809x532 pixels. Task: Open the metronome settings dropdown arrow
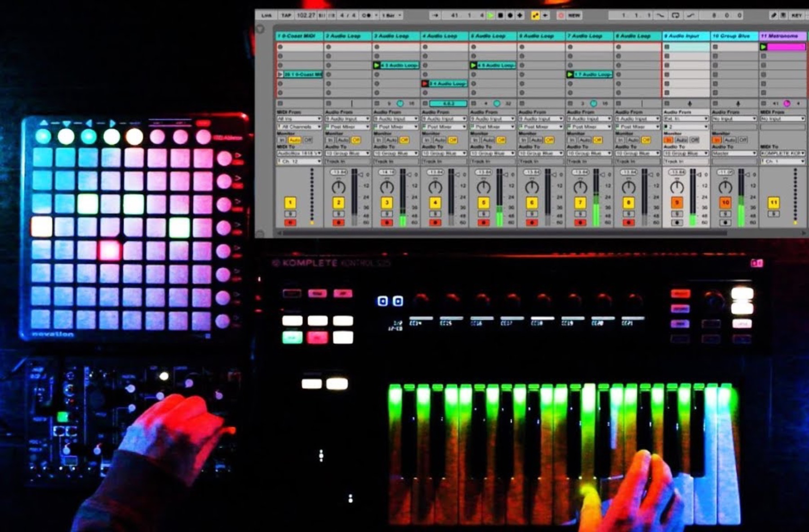tap(376, 15)
